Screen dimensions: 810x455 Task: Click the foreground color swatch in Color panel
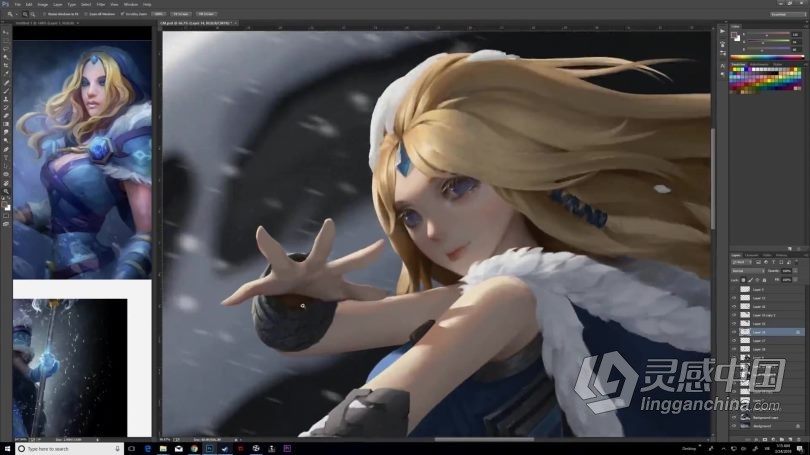coord(735,35)
